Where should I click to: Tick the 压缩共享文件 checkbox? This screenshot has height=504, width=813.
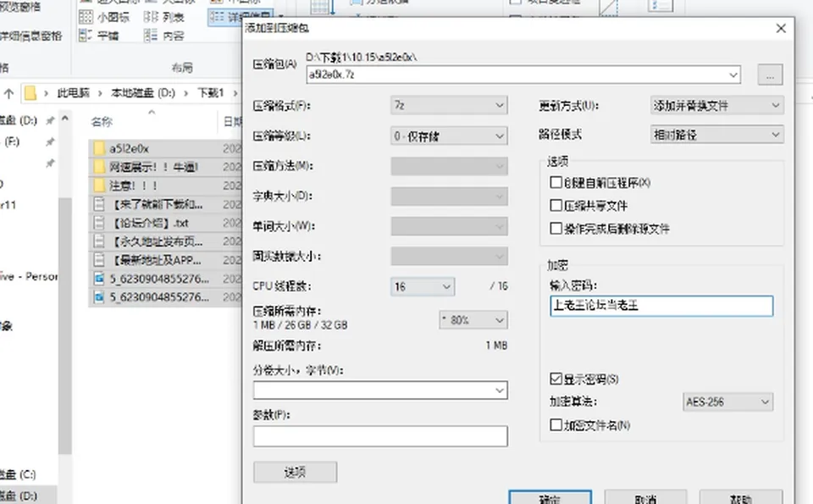pos(556,205)
